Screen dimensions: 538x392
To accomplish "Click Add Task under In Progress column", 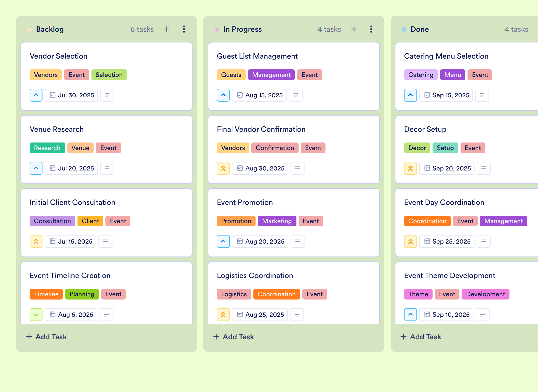I will pos(233,337).
